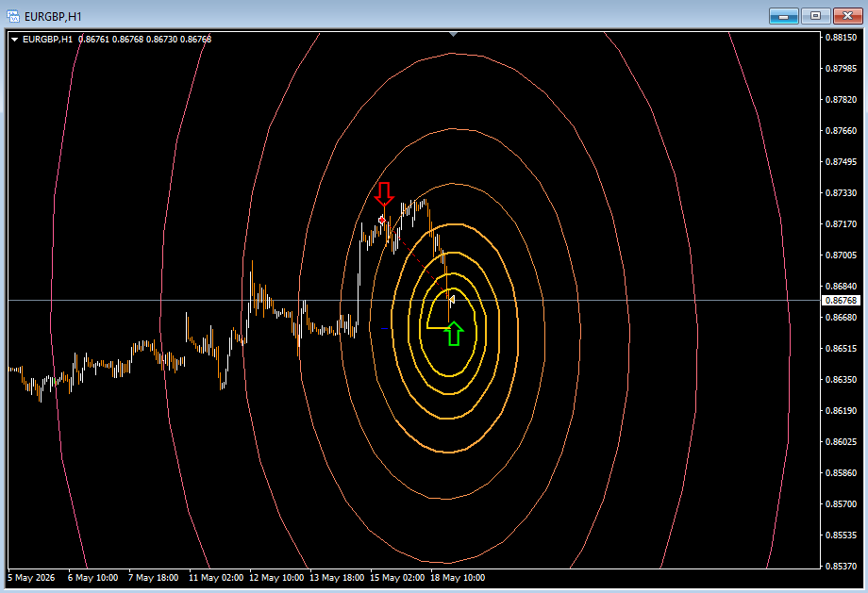Viewport: 868px width, 593px height.
Task: Minimize the EURGBP,H1 chart window
Action: (x=784, y=16)
